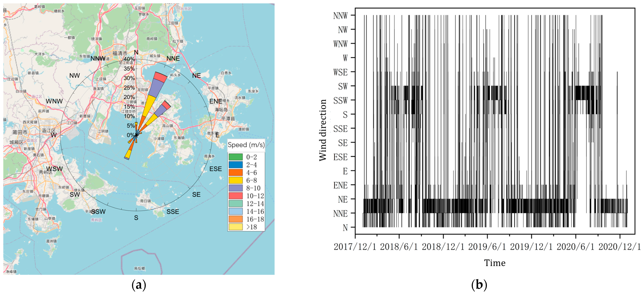644x295 pixels.
Task: Click the blue 2-4 speed legend swatch
Action: [235, 165]
